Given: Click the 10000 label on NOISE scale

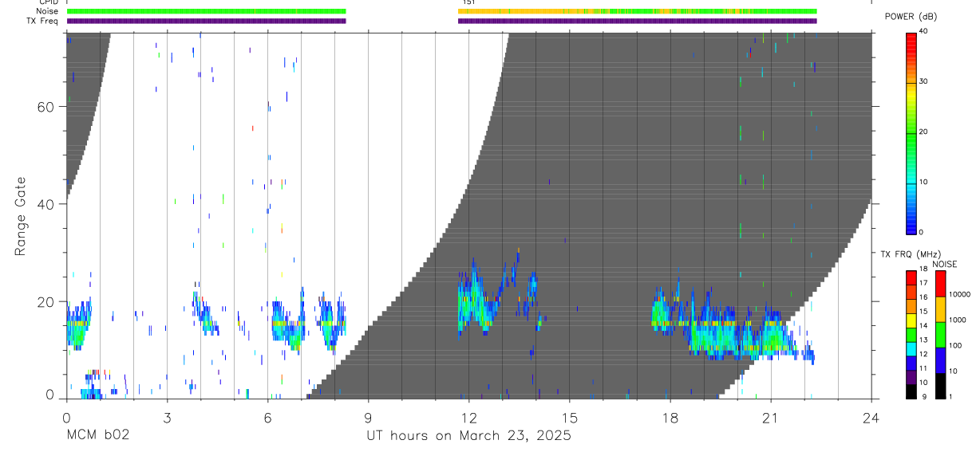Looking at the screenshot, I should click(x=958, y=295).
